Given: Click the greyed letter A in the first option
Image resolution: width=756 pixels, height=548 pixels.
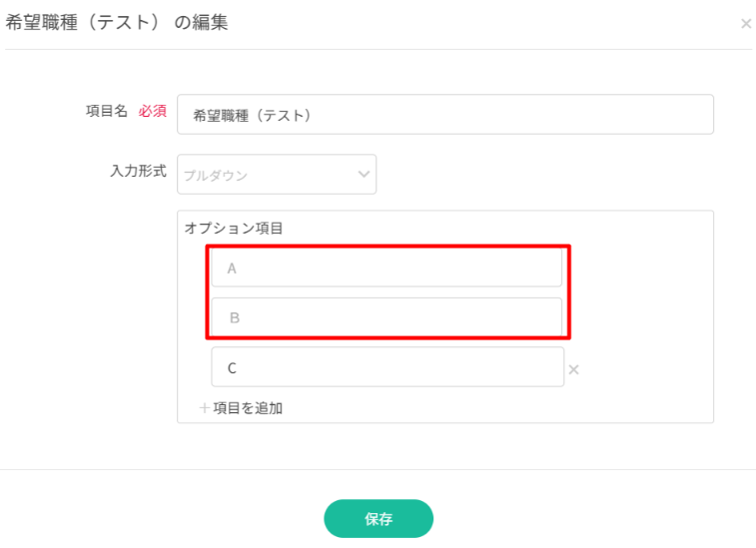Looking at the screenshot, I should click(232, 269).
